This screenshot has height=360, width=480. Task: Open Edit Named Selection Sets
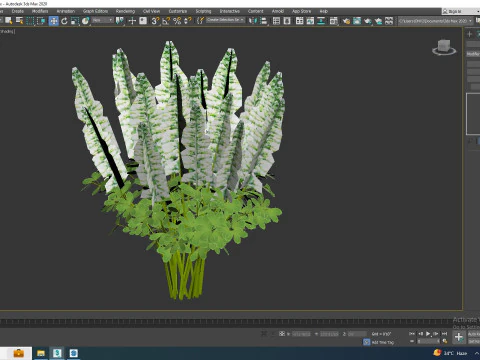coord(200,21)
